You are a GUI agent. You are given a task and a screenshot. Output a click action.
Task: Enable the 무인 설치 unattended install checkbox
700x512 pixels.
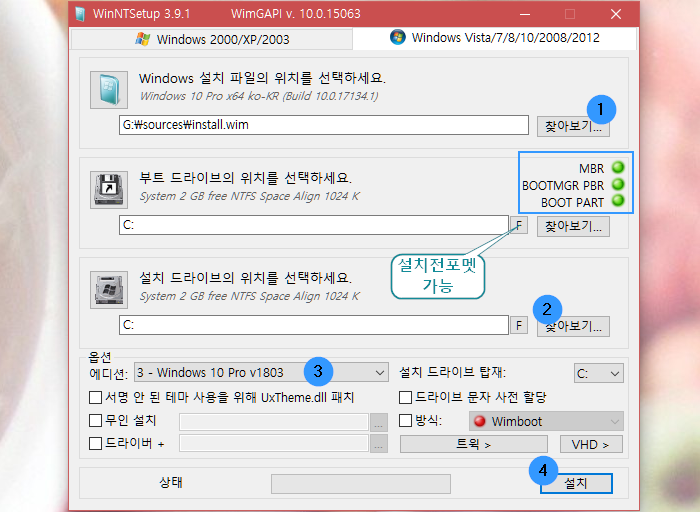pos(96,420)
